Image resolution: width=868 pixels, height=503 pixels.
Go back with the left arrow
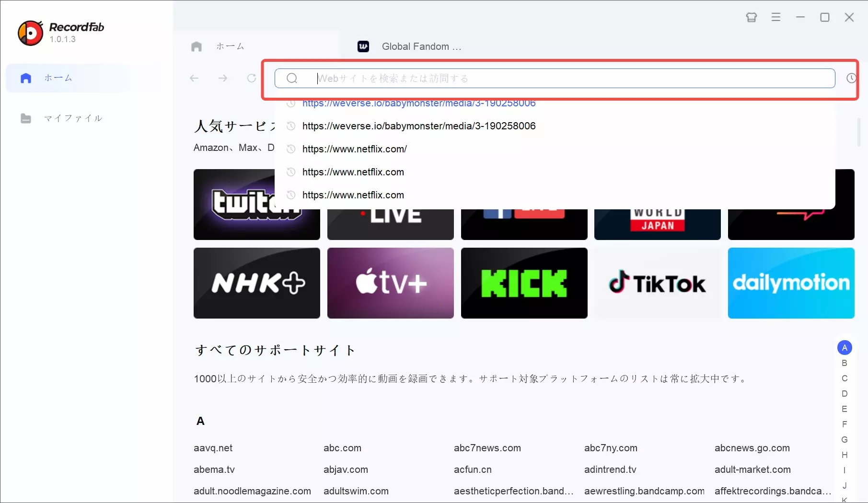point(194,78)
